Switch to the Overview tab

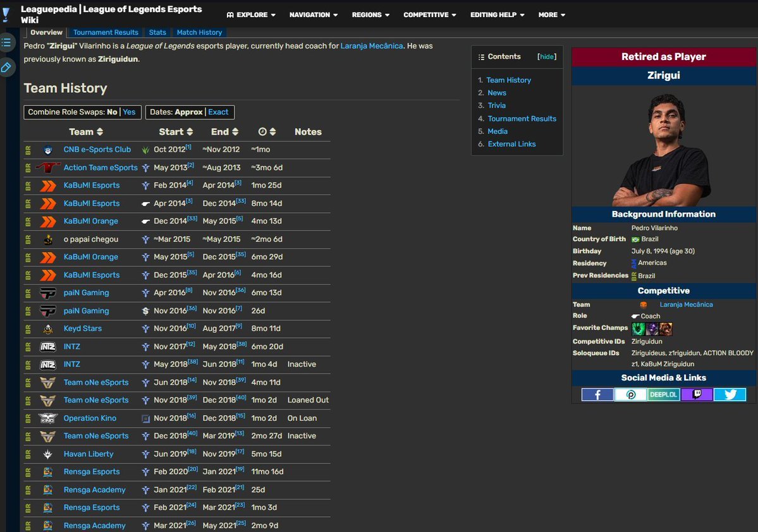tap(46, 32)
